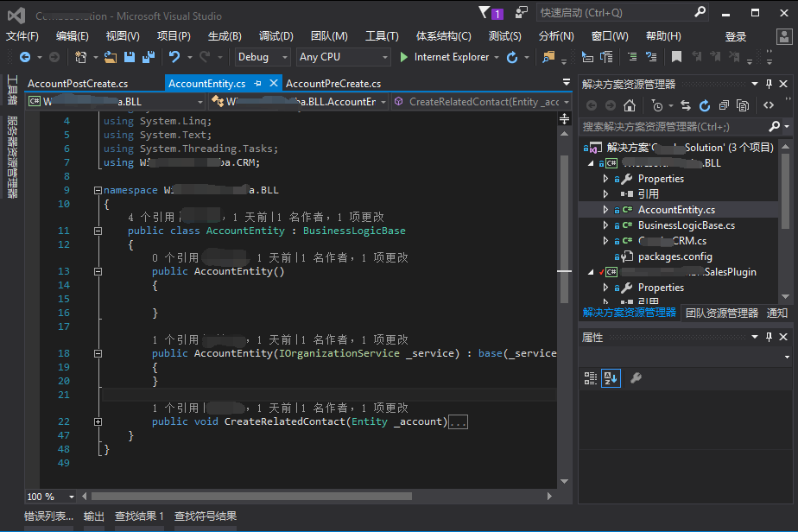The width and height of the screenshot is (798, 532).
Task: Click the editor vertical scrollbar thumb
Action: tap(565, 228)
